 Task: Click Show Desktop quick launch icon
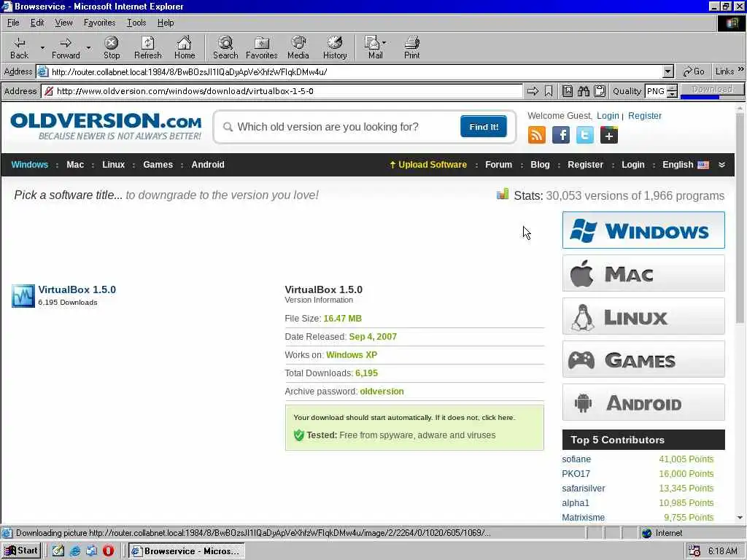coord(91,551)
